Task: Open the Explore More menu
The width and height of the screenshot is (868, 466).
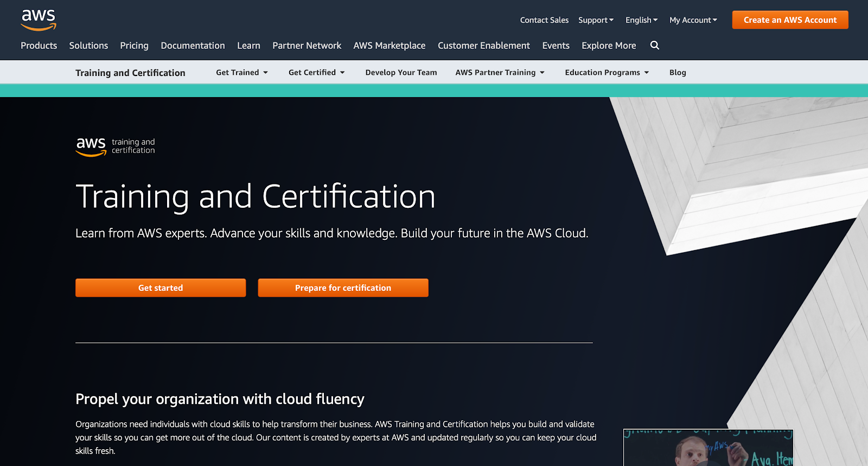Action: (x=609, y=46)
